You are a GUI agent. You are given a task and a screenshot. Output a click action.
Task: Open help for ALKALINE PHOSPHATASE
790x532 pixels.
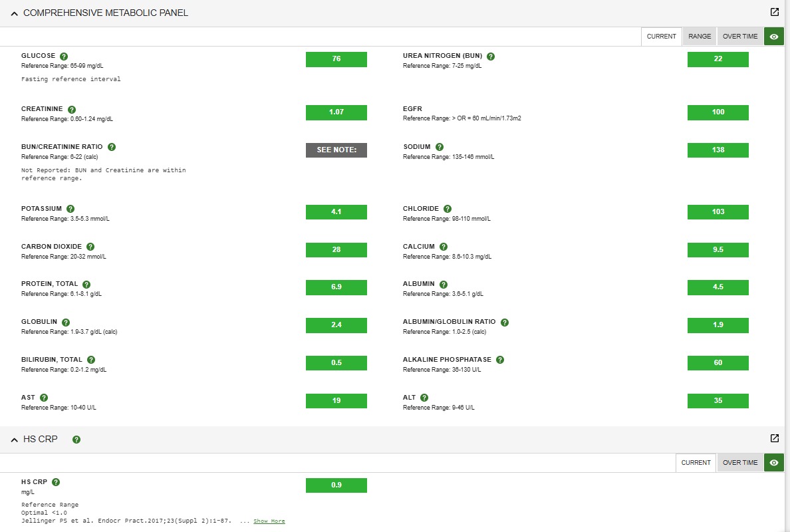pyautogui.click(x=500, y=360)
